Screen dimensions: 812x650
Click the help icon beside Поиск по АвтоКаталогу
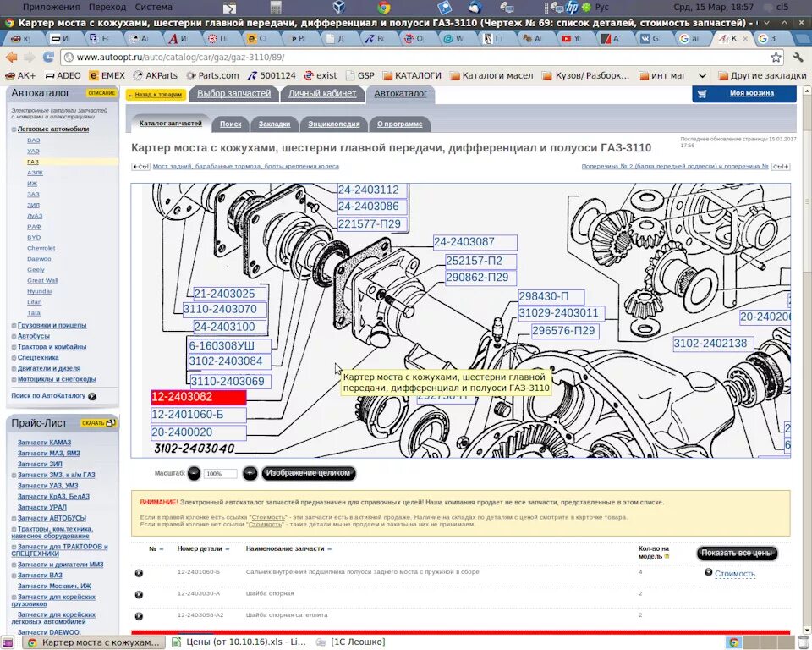tap(92, 397)
